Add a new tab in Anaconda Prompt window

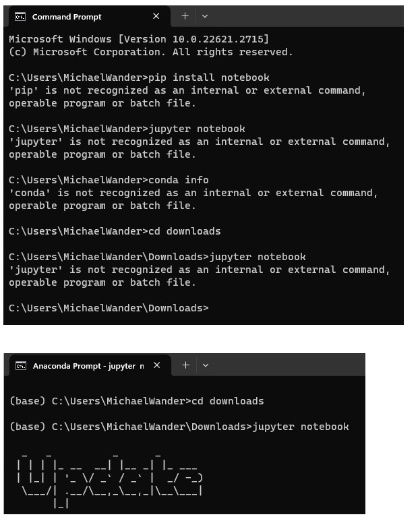185,365
